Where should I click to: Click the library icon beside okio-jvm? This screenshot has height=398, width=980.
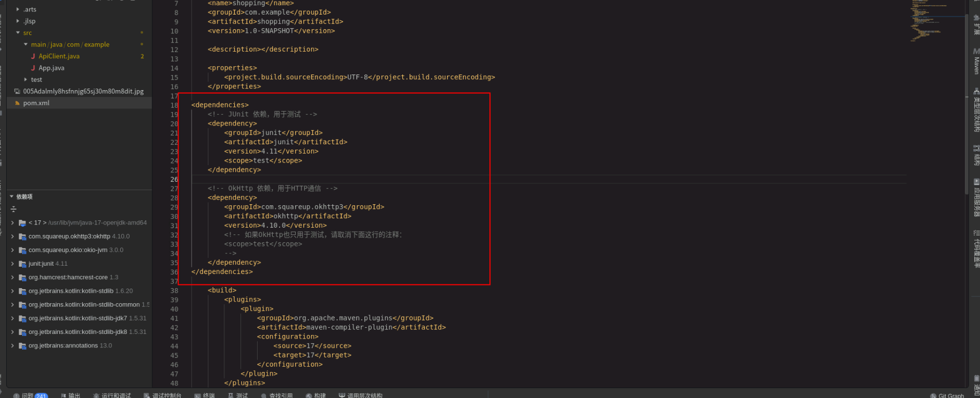(22, 250)
